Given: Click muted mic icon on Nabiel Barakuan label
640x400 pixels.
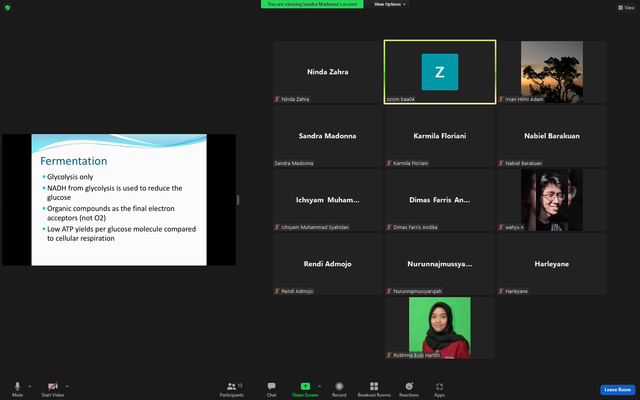Looking at the screenshot, I should 501,163.
